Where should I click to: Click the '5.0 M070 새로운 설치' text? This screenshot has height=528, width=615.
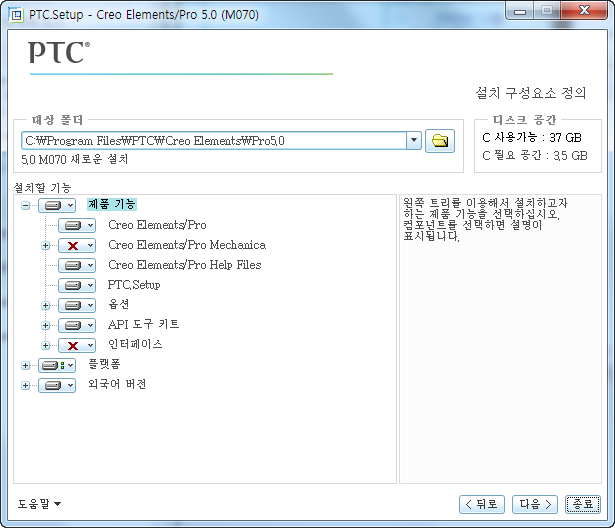pyautogui.click(x=75, y=160)
